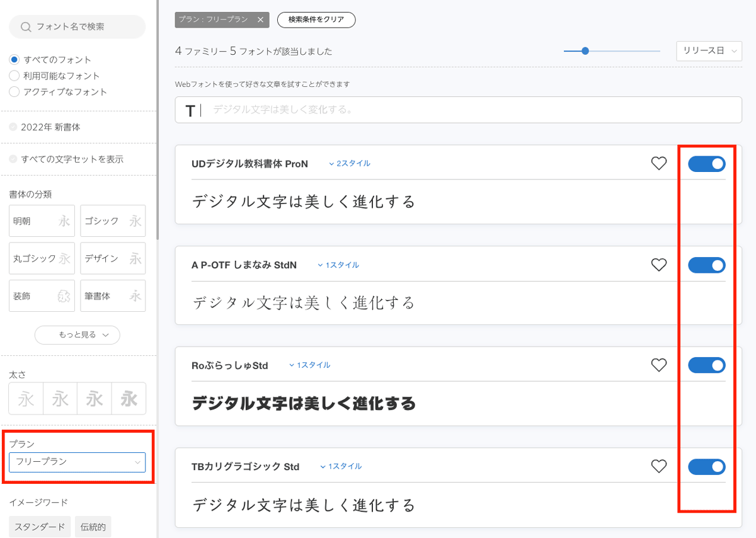
Task: Filter by デザイン category
Action: click(113, 258)
